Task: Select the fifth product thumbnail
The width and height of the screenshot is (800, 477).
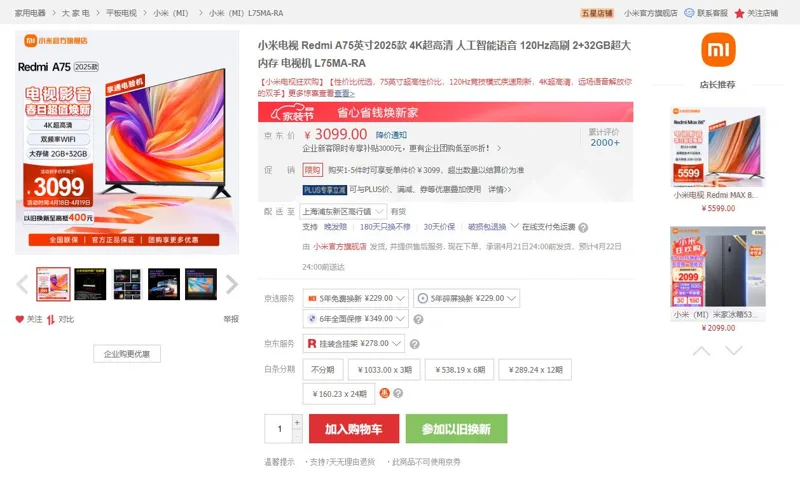Action: (x=201, y=284)
